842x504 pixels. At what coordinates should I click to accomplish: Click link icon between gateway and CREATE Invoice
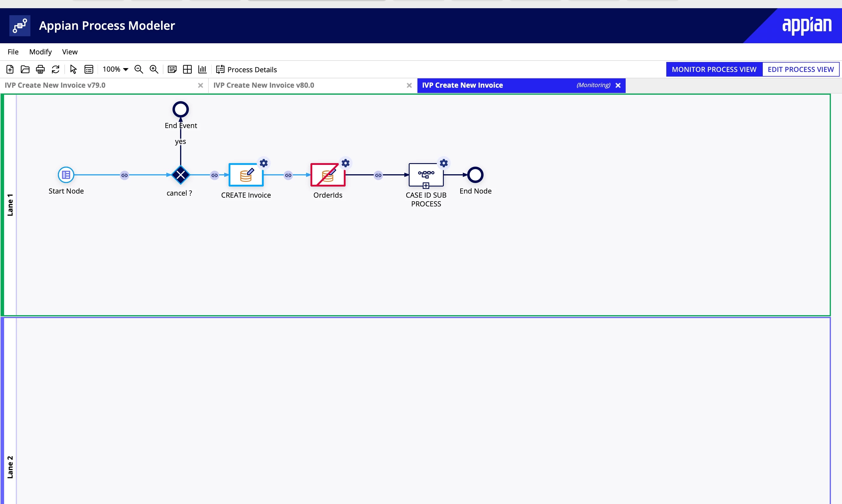click(215, 175)
